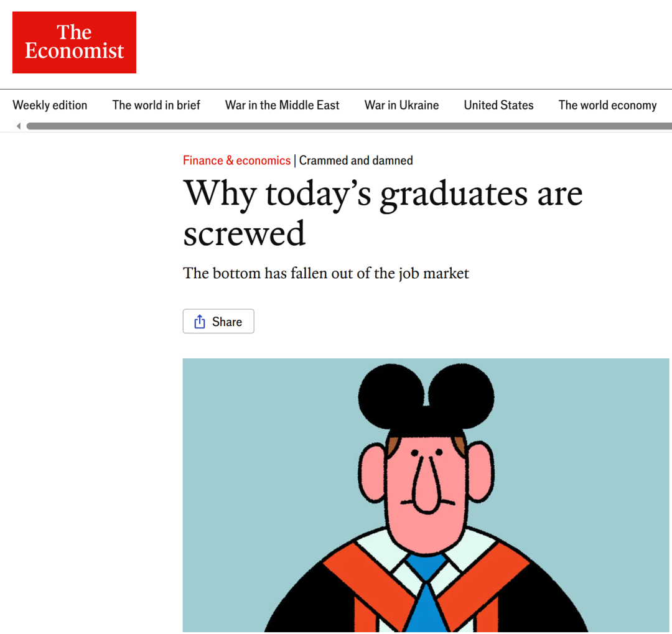672x634 pixels.
Task: Select War in the Middle East
Action: [x=282, y=105]
